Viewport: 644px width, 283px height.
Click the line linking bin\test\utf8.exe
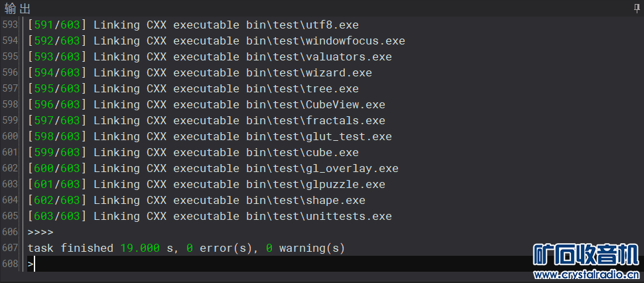(x=193, y=25)
